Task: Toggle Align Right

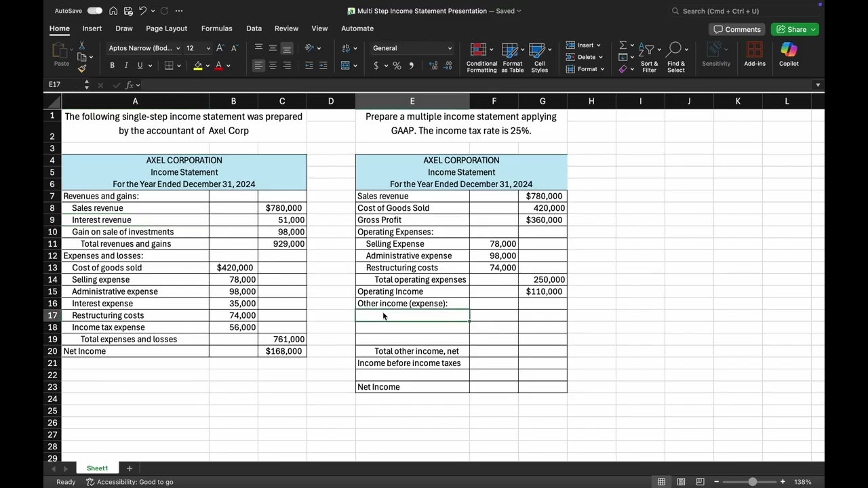Action: (287, 66)
